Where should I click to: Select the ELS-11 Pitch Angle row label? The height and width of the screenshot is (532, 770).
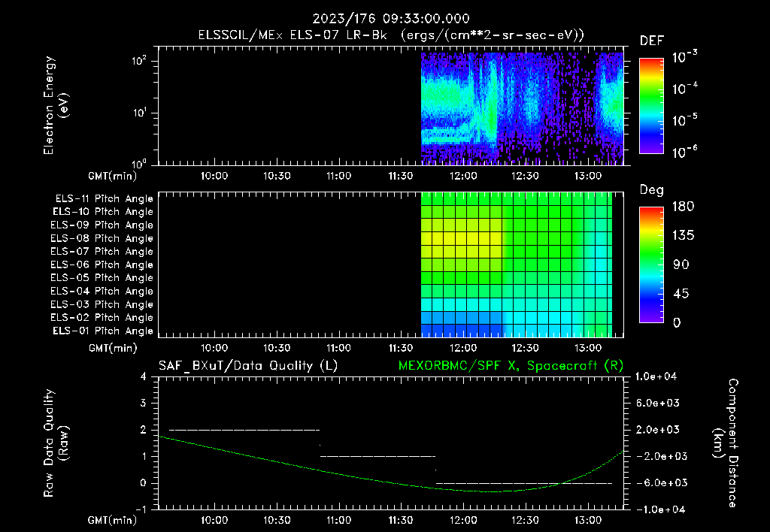coord(104,199)
